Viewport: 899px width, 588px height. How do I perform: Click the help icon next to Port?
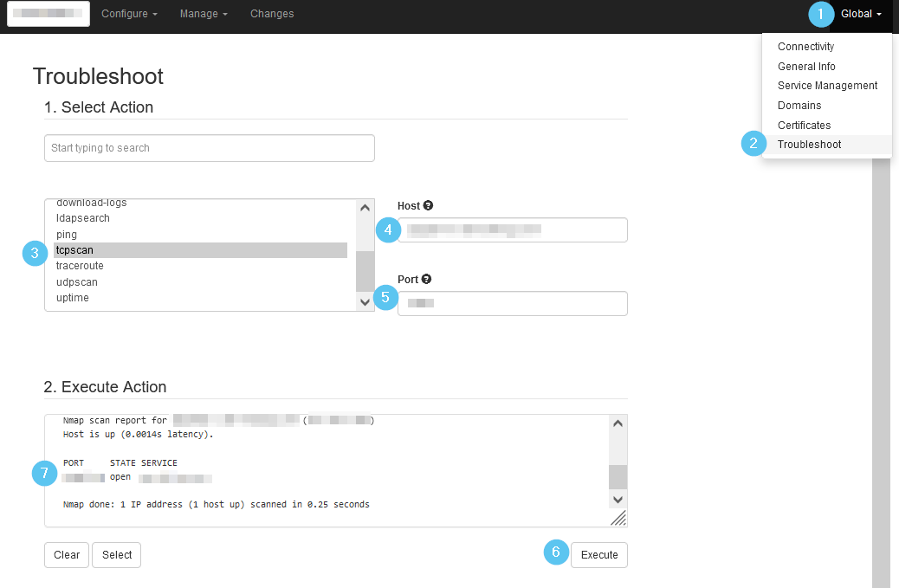pyautogui.click(x=426, y=280)
